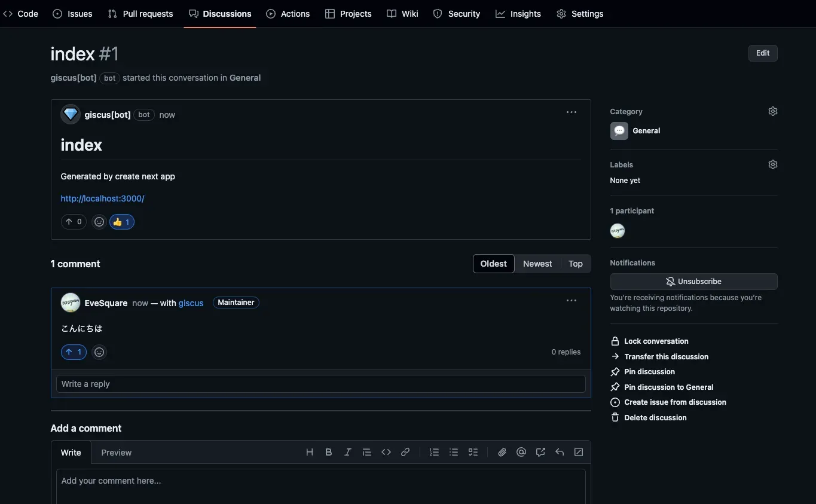Attach files using the paperclip icon
The image size is (816, 504).
tap(502, 453)
